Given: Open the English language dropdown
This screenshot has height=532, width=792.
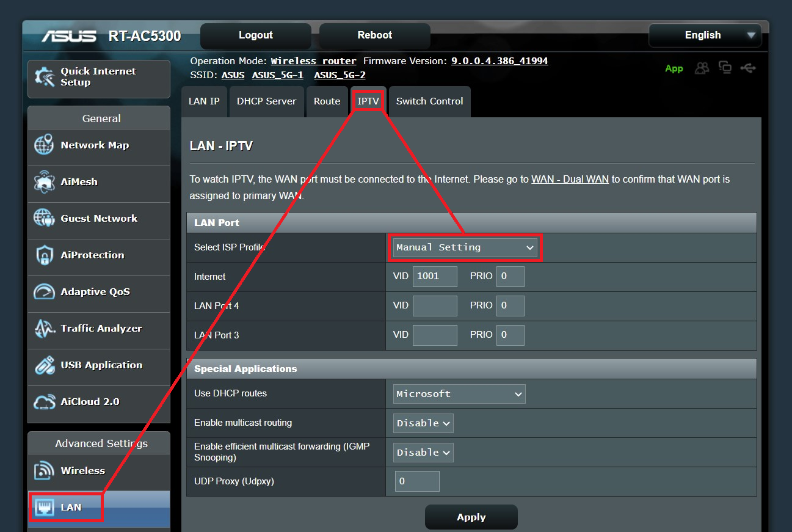Looking at the screenshot, I should pos(705,35).
